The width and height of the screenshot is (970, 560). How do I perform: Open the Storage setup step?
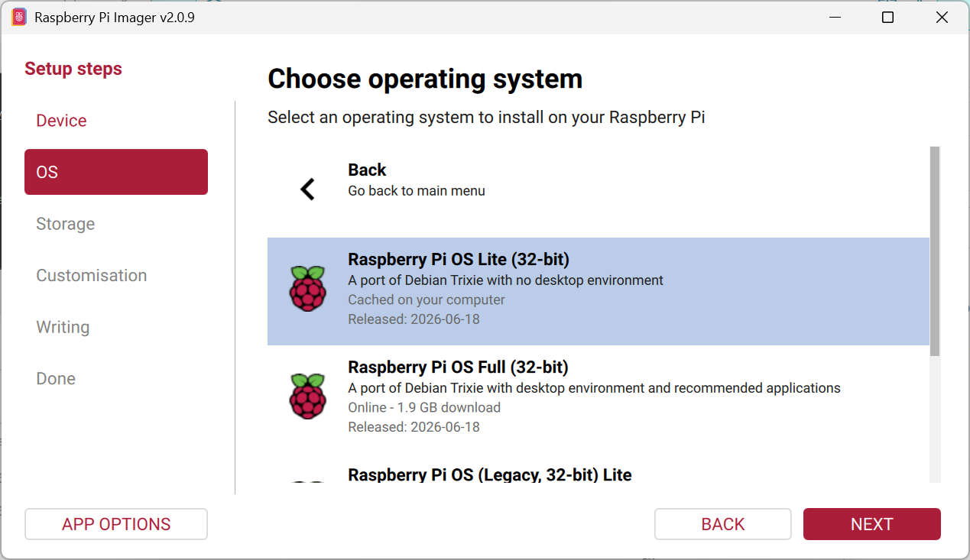point(66,224)
